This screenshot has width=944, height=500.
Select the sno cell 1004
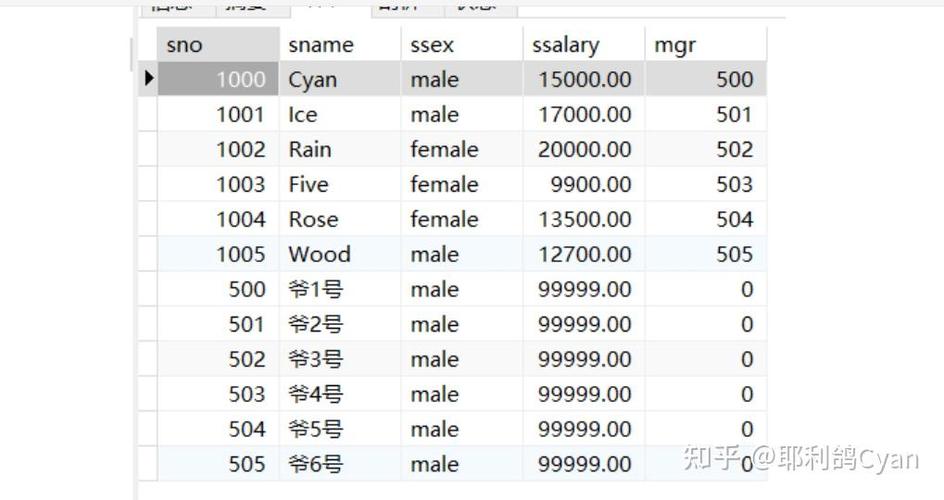pyautogui.click(x=219, y=218)
